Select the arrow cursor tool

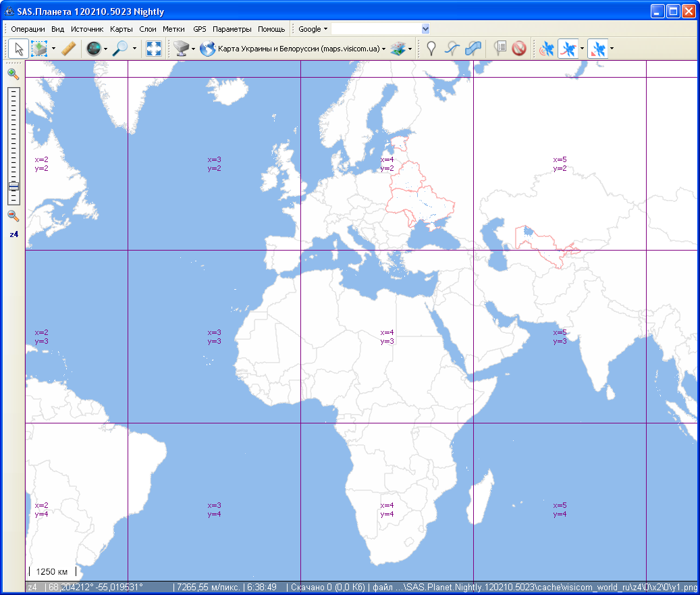(x=19, y=49)
